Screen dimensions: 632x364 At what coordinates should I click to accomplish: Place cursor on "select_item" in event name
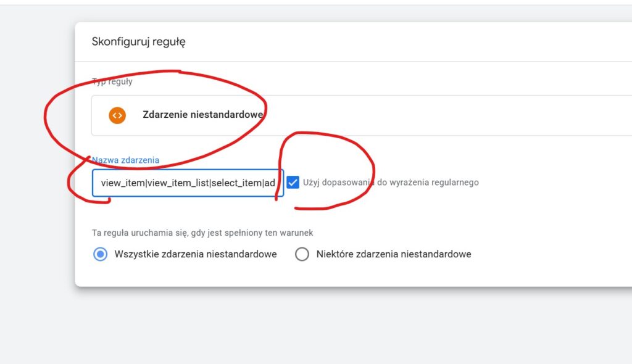tap(236, 183)
